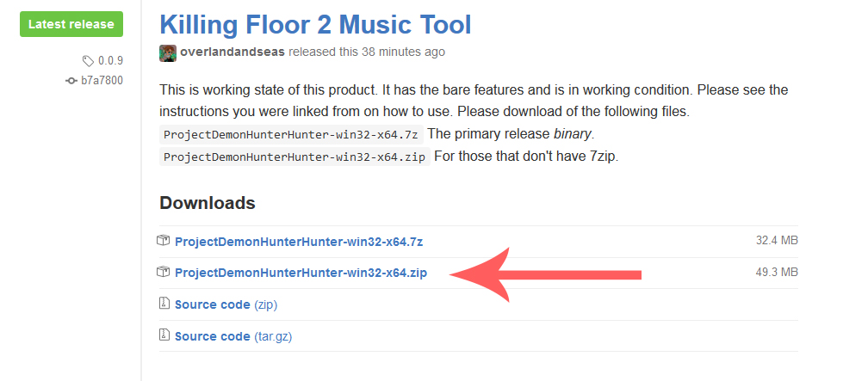
Task: Click the 7z filename code snippet in description
Action: click(x=290, y=134)
